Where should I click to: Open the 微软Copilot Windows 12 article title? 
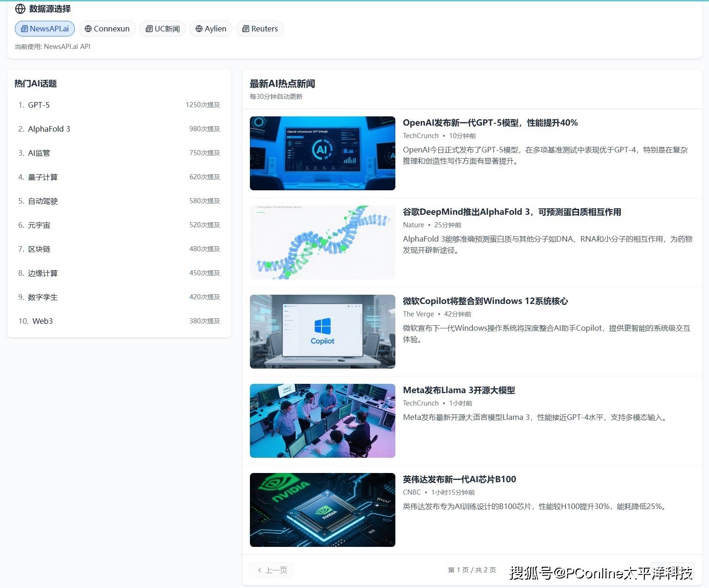pyautogui.click(x=485, y=301)
